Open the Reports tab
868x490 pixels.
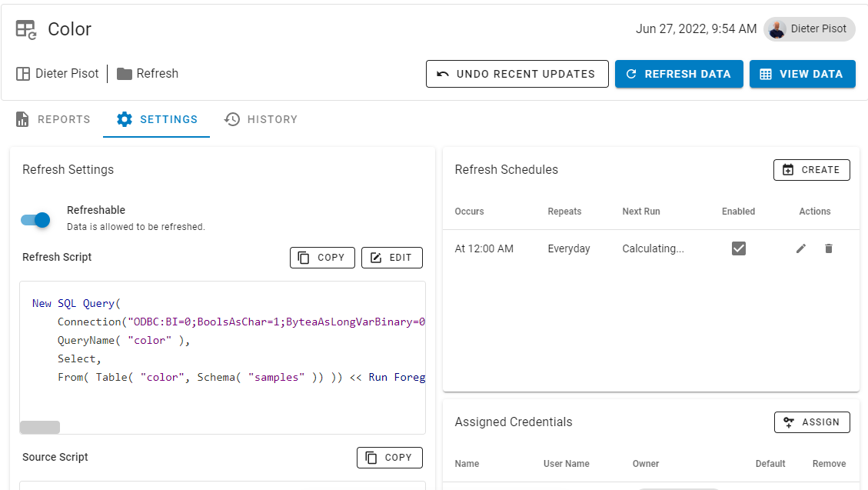52,119
